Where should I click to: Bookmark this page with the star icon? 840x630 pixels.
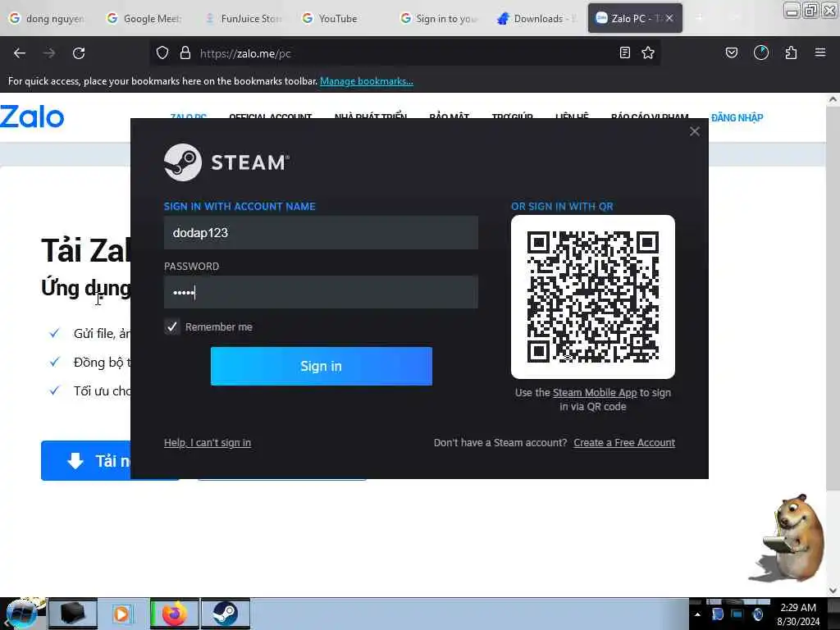(x=648, y=52)
